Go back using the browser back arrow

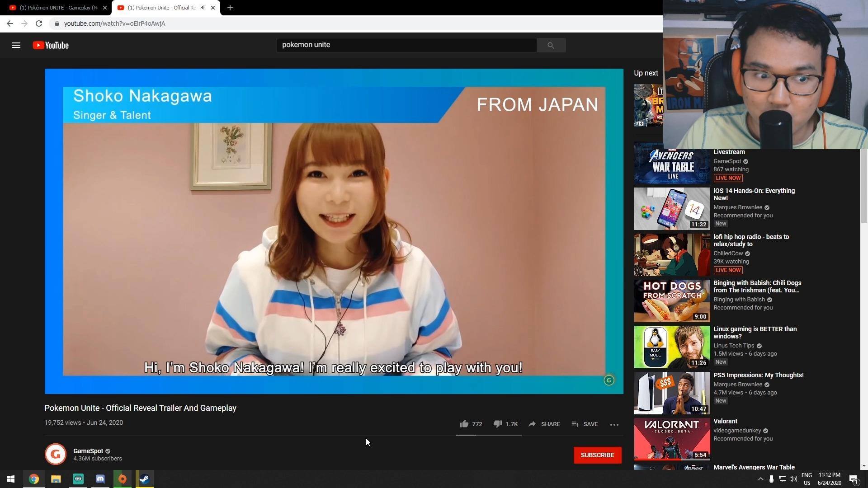tap(10, 23)
